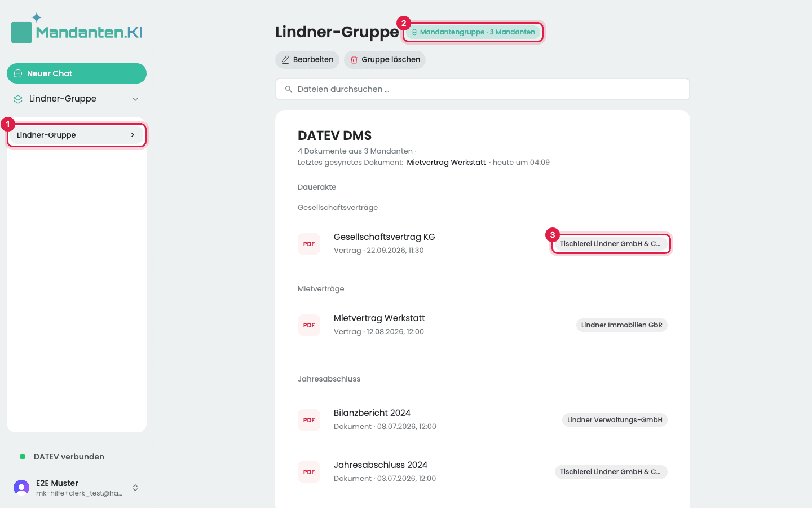Open the Mietvertrag Werkstatt document row
Image resolution: width=812 pixels, height=508 pixels.
[483, 325]
